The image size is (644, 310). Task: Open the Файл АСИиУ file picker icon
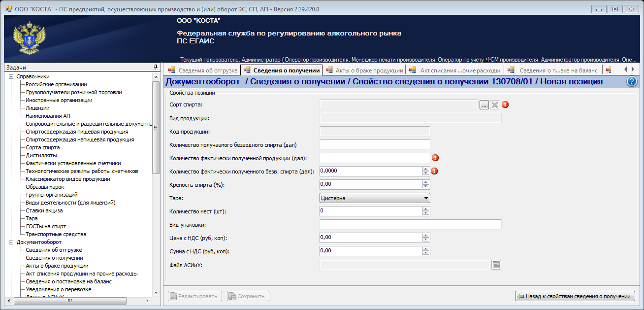(x=496, y=265)
